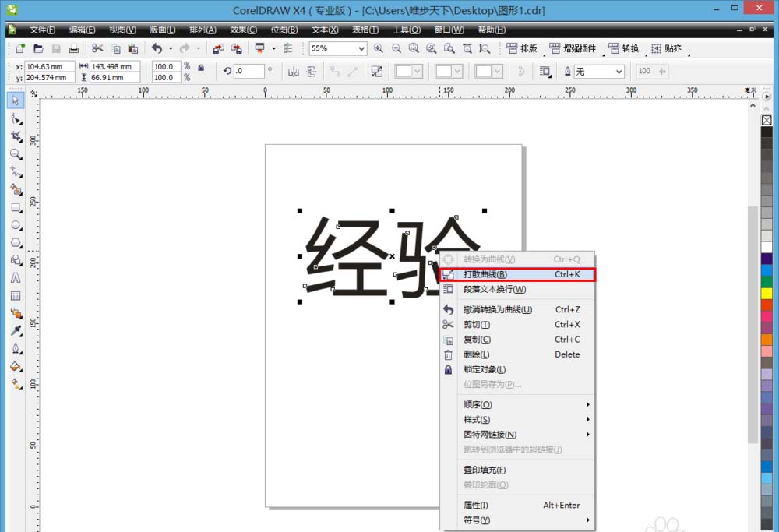
Task: Select the Smart Fill tool
Action: [16, 189]
